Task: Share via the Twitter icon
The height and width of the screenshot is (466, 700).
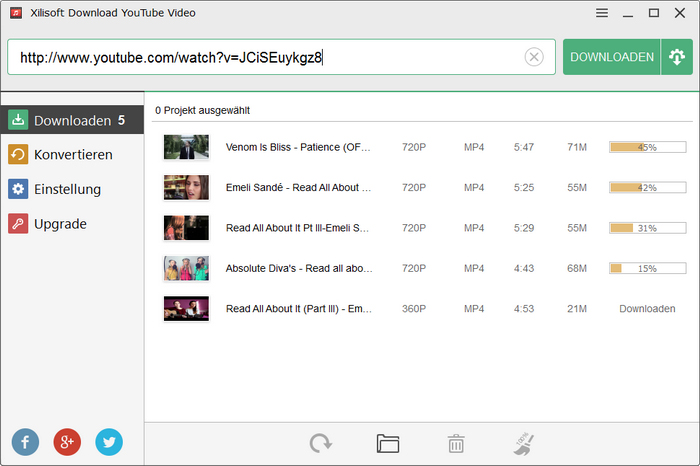Action: tap(109, 442)
